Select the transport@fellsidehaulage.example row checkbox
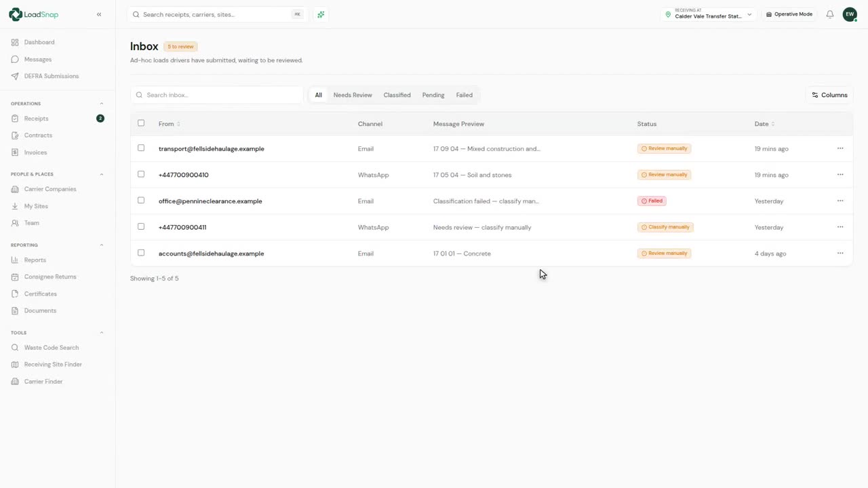 141,148
